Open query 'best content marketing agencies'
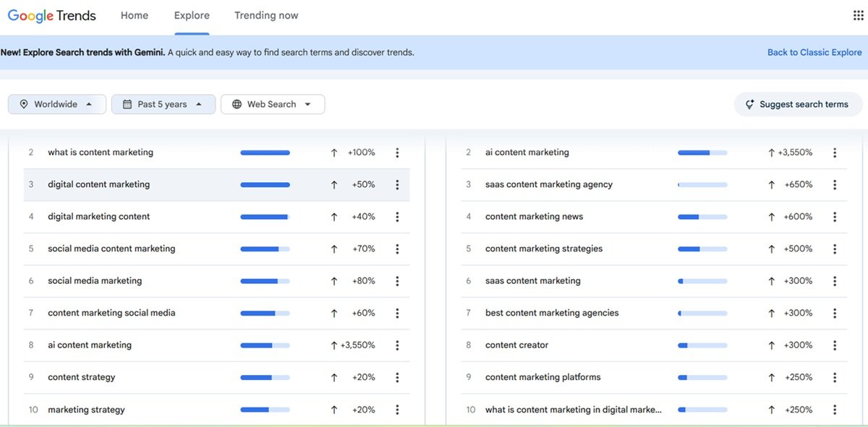The width and height of the screenshot is (868, 427). coord(552,313)
